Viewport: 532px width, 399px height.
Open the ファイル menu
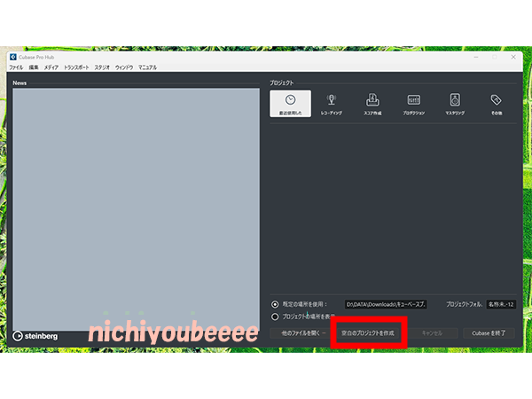[x=16, y=67]
